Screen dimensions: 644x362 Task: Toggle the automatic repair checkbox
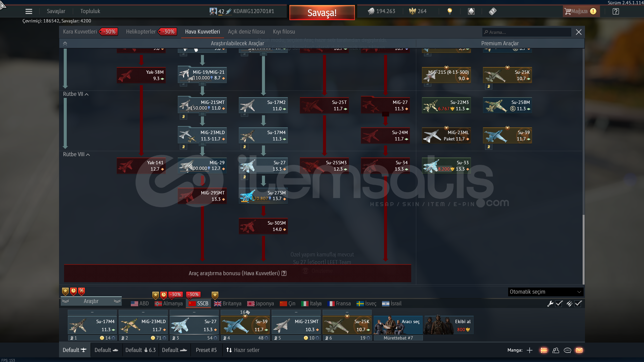(x=559, y=304)
